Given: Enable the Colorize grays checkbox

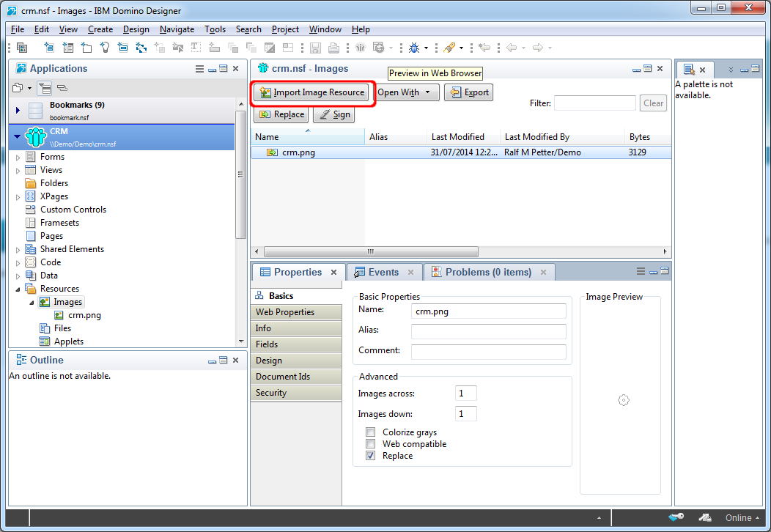Looking at the screenshot, I should click(371, 432).
